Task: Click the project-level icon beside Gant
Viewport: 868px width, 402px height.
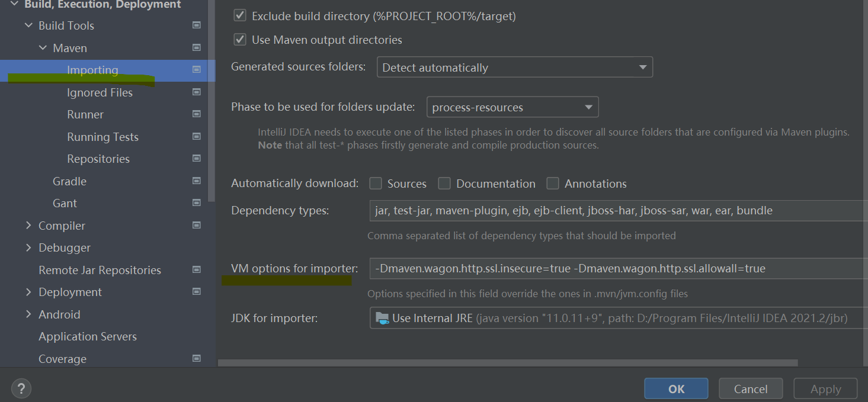Action: click(x=197, y=203)
